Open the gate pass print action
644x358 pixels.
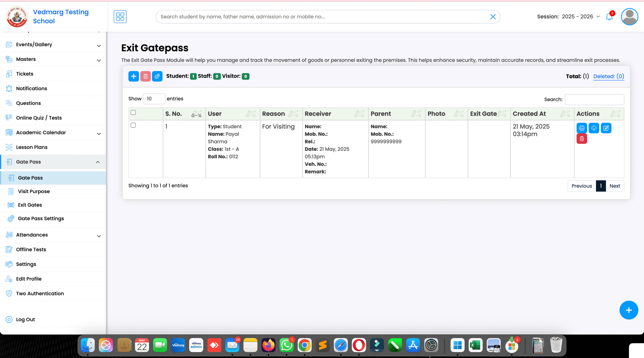(582, 128)
